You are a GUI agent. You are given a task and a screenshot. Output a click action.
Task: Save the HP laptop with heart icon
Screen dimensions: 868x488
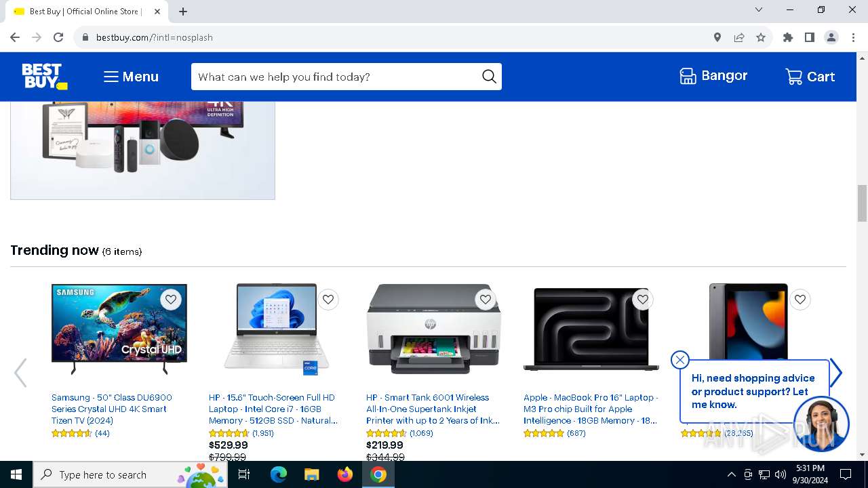328,299
